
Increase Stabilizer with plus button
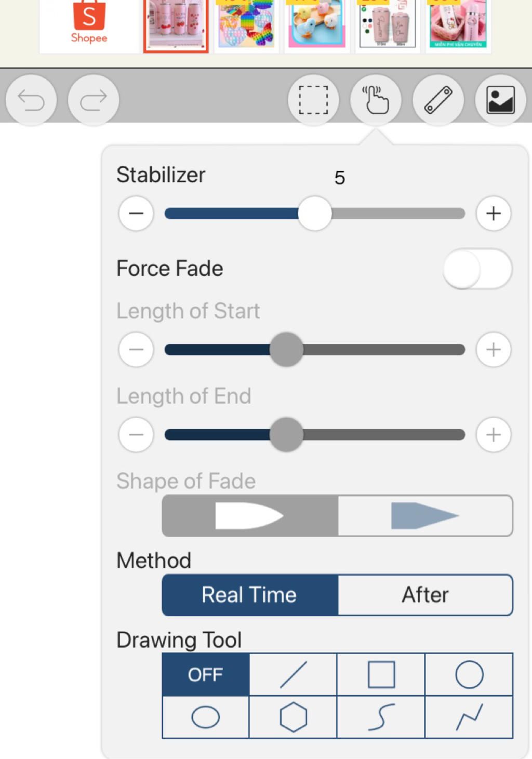point(494,214)
